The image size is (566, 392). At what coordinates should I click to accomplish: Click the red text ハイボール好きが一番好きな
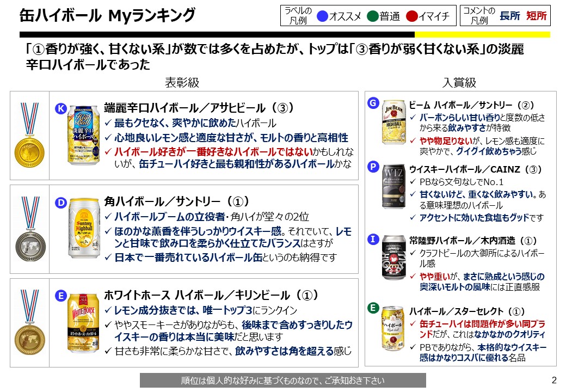point(213,151)
